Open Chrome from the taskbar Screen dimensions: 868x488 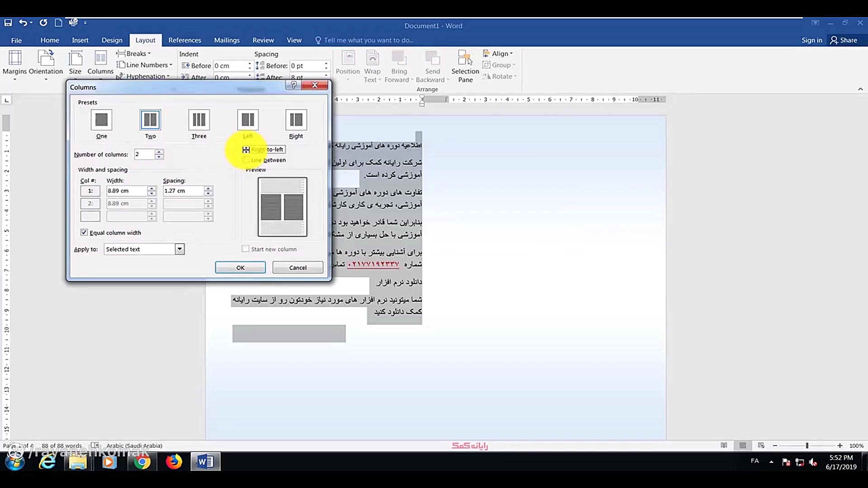(142, 462)
